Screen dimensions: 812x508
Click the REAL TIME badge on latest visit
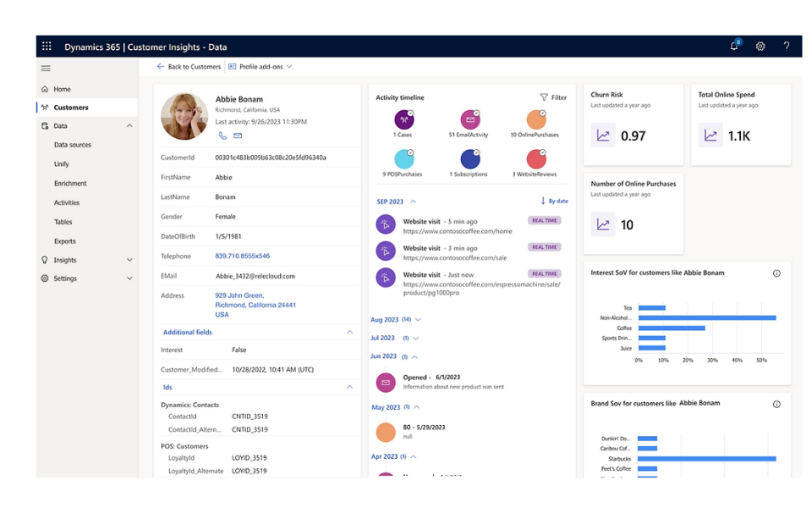coord(544,273)
